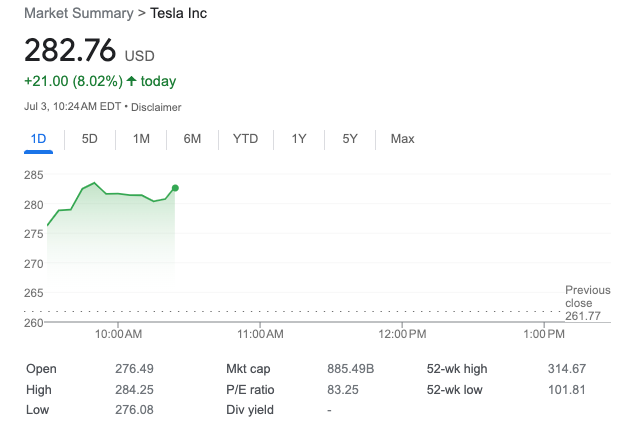The width and height of the screenshot is (639, 435).
Task: Select the 1D time range tab
Action: (39, 139)
